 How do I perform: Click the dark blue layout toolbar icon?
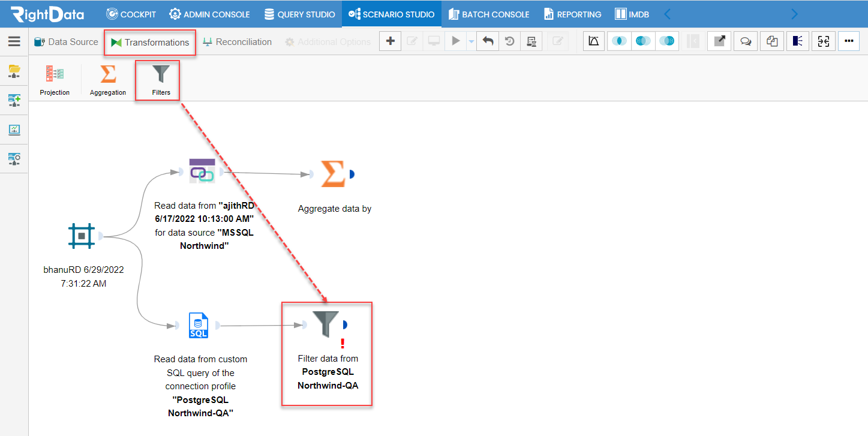tap(798, 41)
